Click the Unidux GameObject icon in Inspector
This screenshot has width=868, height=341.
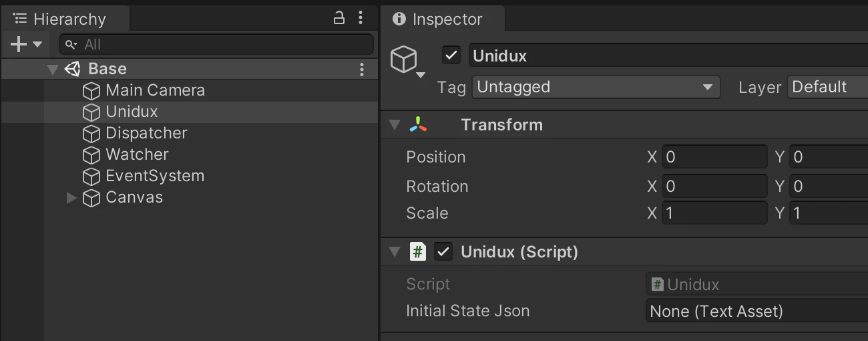click(404, 60)
